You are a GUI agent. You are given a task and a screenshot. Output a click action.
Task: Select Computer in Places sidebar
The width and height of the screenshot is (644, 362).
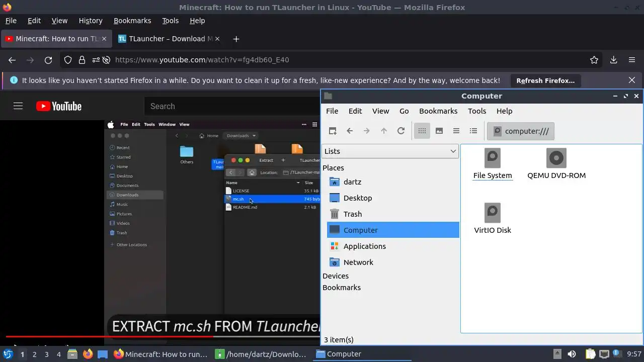click(x=393, y=230)
